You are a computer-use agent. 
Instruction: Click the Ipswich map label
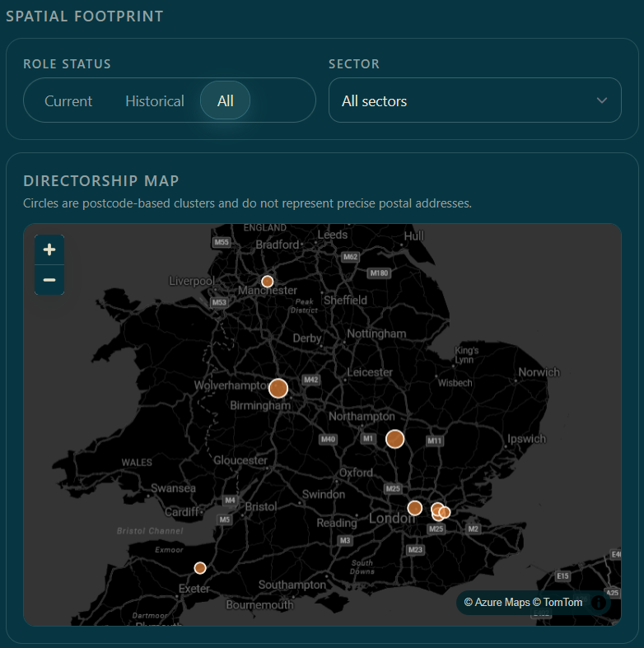526,439
